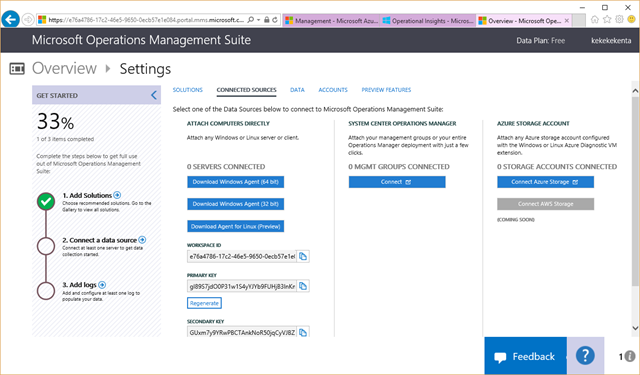Open the address bar dropdown arrow

pyautogui.click(x=259, y=20)
